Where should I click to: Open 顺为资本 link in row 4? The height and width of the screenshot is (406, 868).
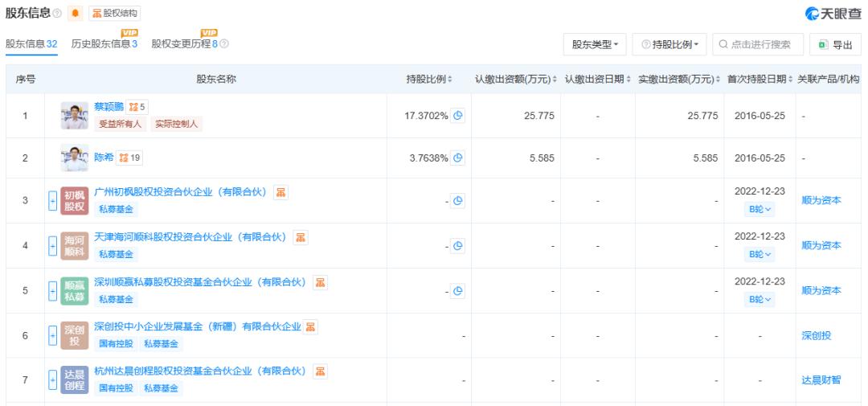821,246
